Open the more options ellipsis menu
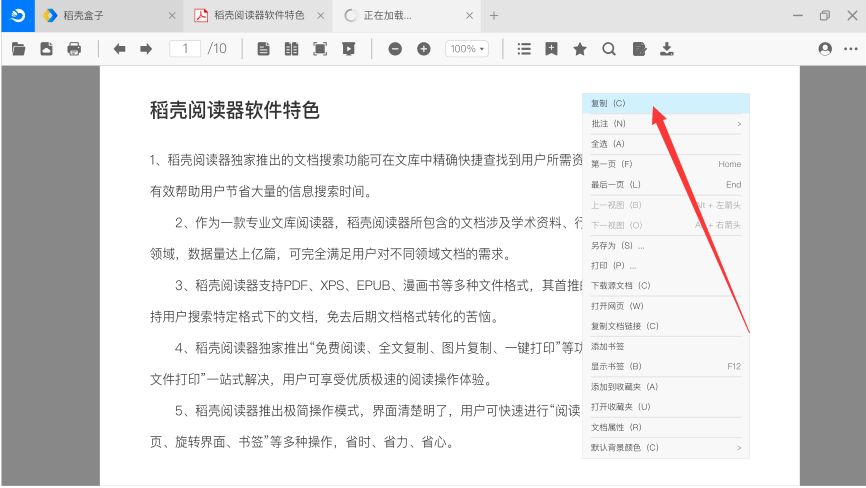Screen dimensions: 866x488 [x=851, y=49]
